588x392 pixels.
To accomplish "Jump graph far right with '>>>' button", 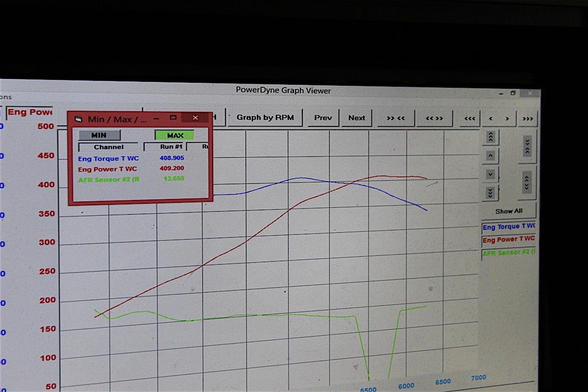I will point(527,119).
